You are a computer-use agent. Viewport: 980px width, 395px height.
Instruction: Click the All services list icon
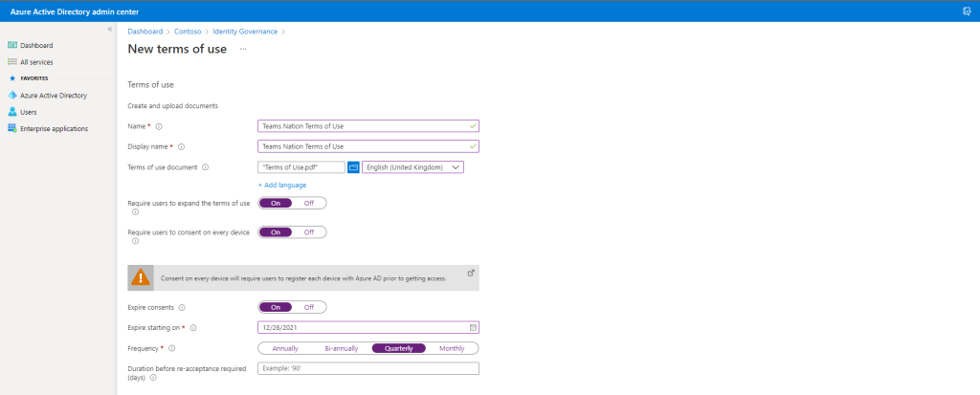click(12, 62)
